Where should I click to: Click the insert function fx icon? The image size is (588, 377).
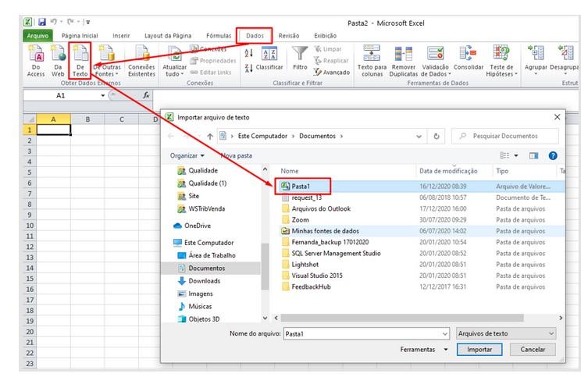[147, 95]
